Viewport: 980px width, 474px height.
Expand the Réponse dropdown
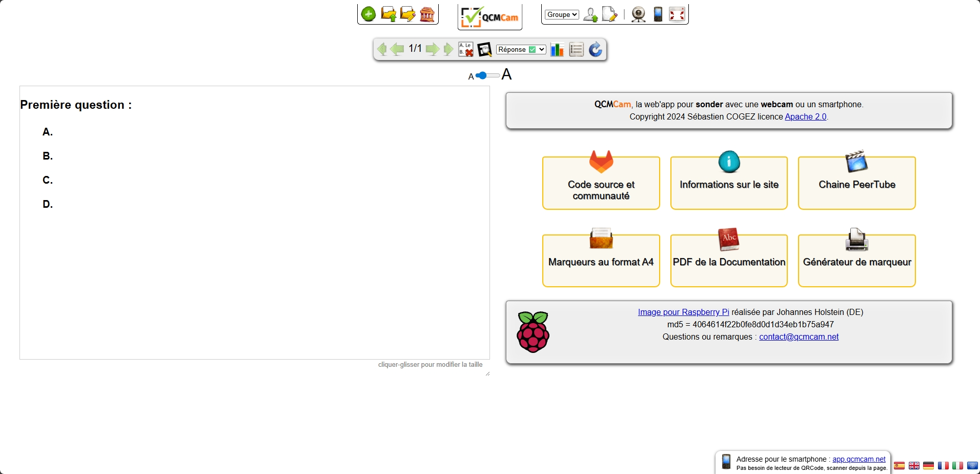[521, 49]
